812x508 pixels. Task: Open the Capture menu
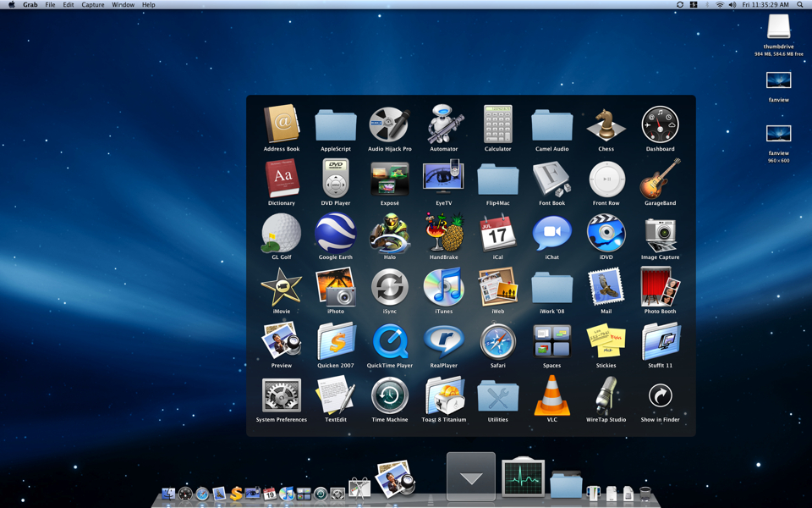click(x=92, y=4)
